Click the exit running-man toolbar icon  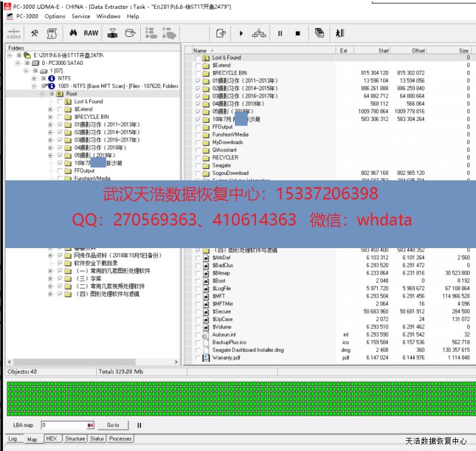[x=340, y=33]
